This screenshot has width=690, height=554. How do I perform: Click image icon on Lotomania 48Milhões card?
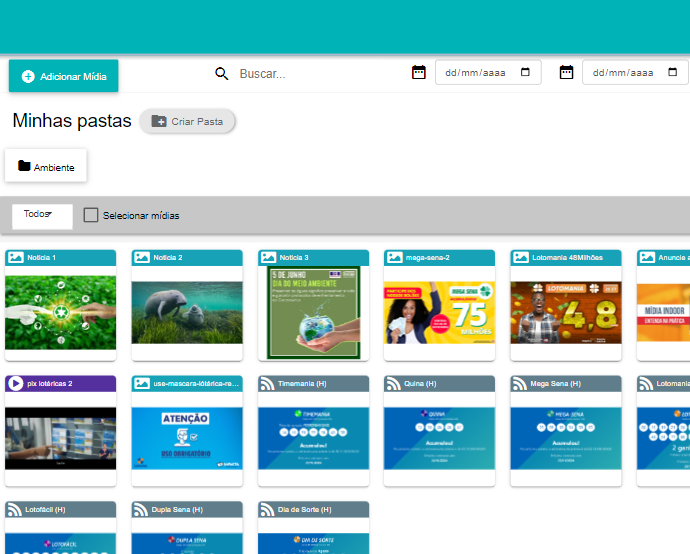[x=521, y=257]
